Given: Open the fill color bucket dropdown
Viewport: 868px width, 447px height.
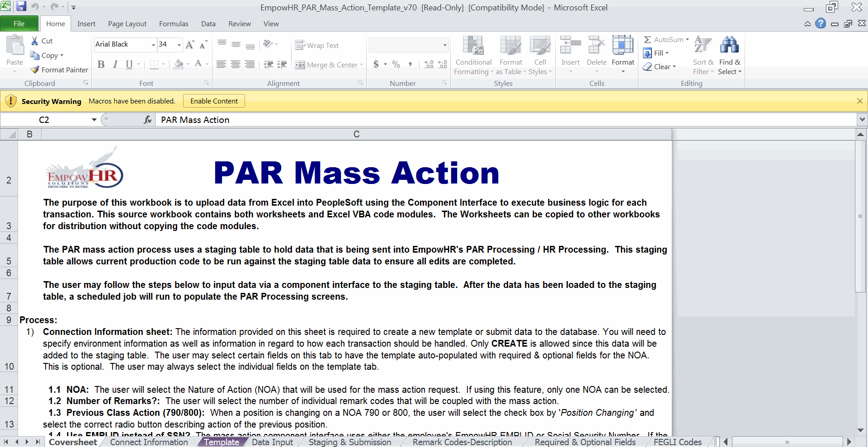Looking at the screenshot, I should 188,64.
